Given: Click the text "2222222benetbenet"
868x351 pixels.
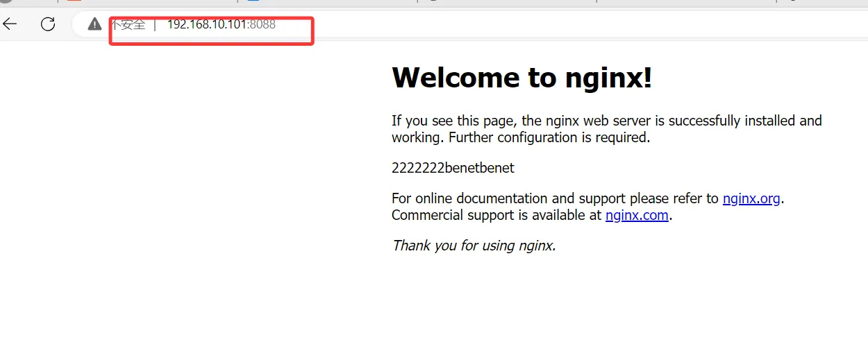Looking at the screenshot, I should pyautogui.click(x=453, y=168).
